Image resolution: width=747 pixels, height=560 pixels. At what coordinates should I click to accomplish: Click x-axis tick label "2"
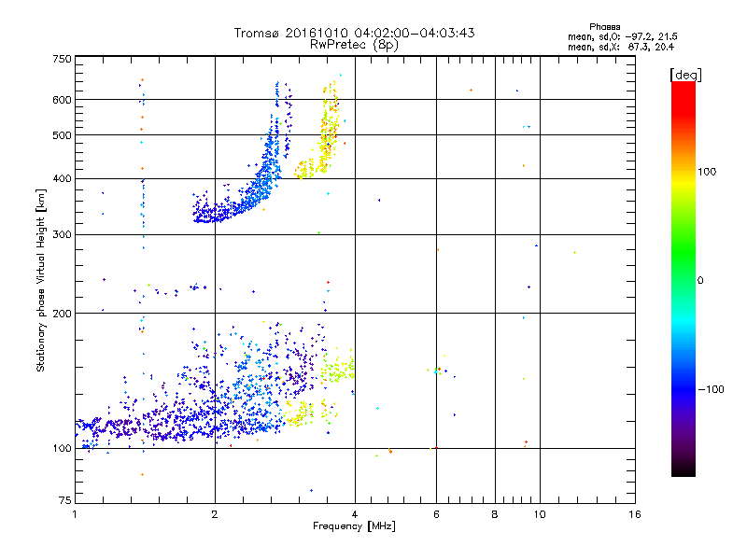pyautogui.click(x=215, y=514)
